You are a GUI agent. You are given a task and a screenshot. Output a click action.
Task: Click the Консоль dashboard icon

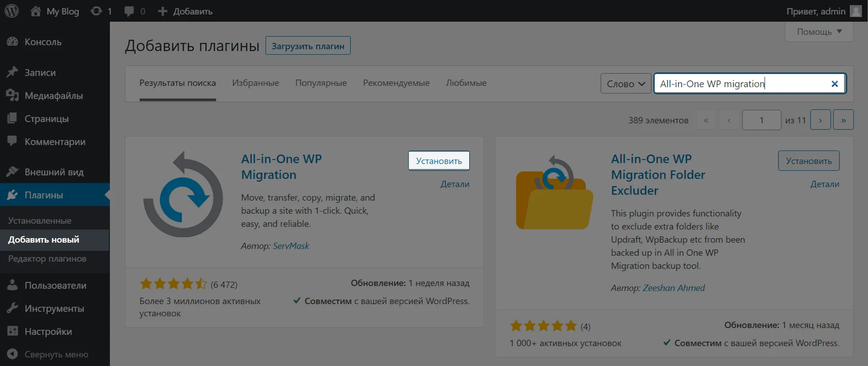click(13, 42)
